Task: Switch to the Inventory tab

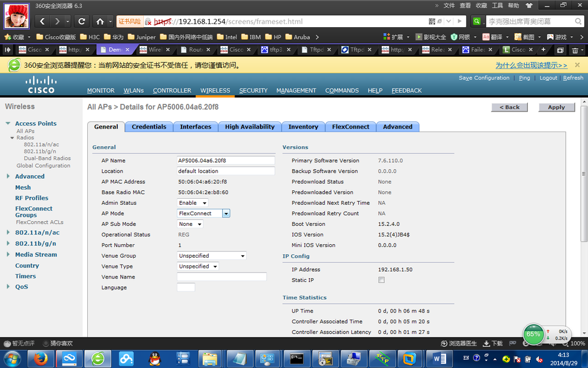Action: [x=303, y=127]
